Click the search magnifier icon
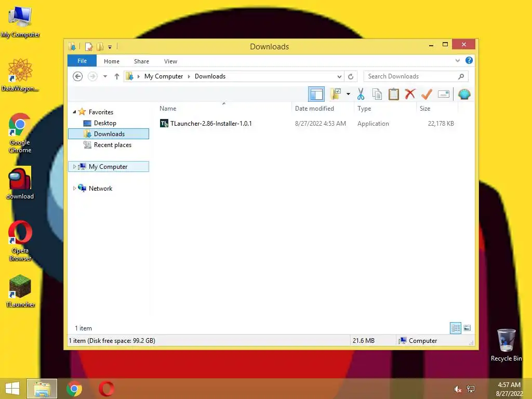Screen dimensions: 532x399 pos(461,76)
